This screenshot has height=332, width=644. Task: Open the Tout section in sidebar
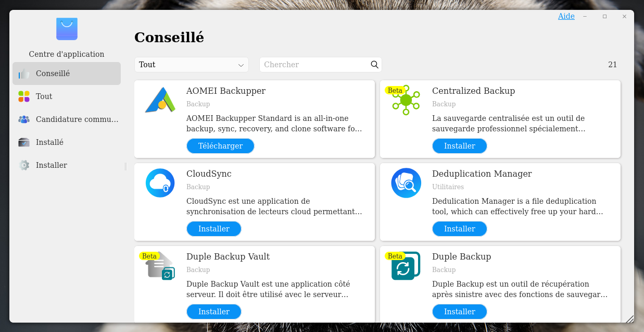67,96
